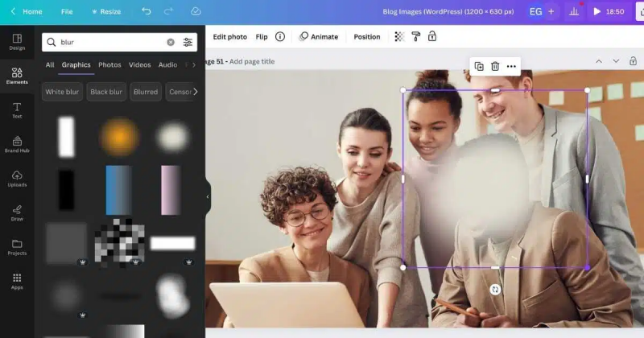Open the search filter options icon
The width and height of the screenshot is (644, 338).
click(x=188, y=42)
